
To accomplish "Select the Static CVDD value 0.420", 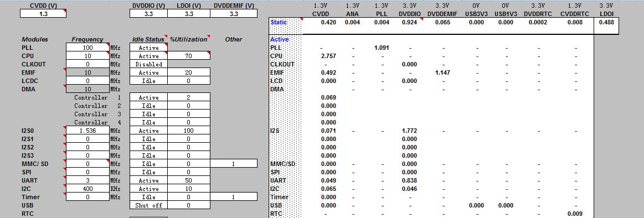I will point(328,22).
